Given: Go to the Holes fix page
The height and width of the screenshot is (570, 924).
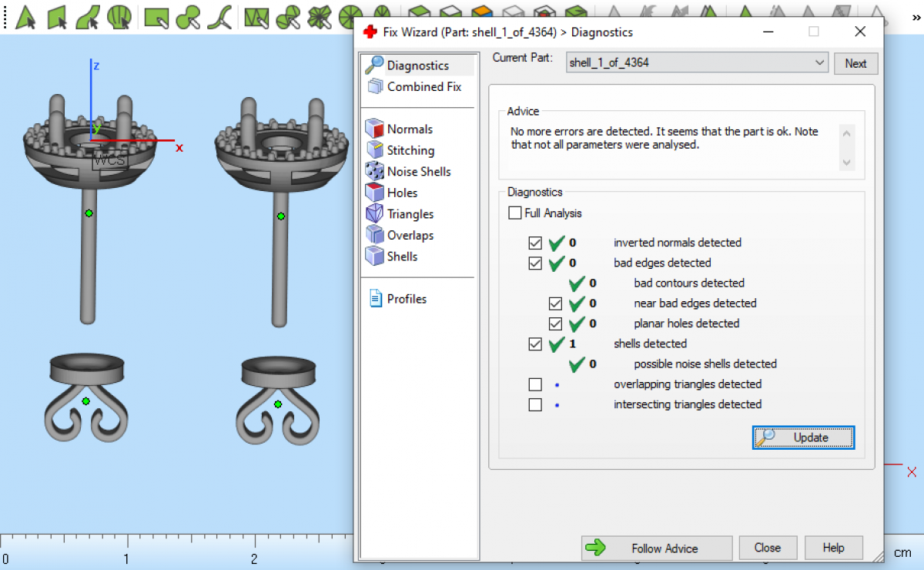Looking at the screenshot, I should (401, 193).
